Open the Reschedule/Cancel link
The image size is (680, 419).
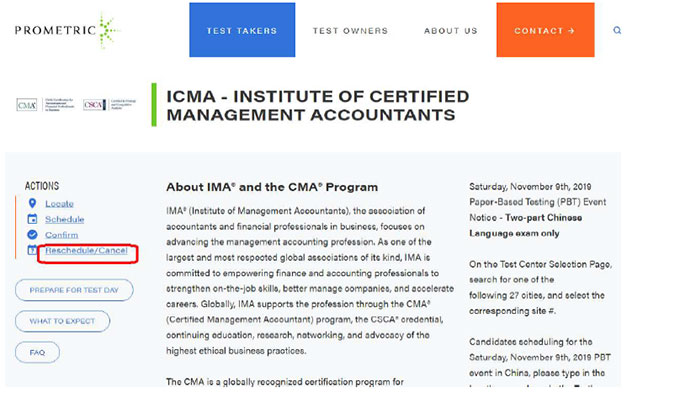click(x=86, y=250)
